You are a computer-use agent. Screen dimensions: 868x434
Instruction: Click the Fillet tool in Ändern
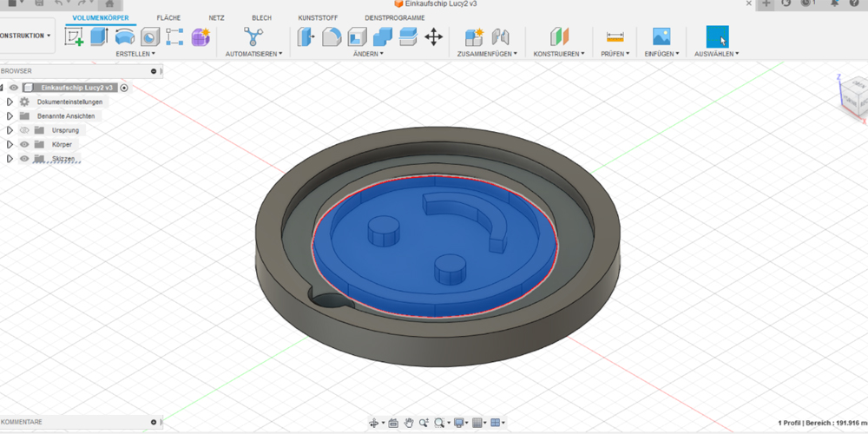332,36
